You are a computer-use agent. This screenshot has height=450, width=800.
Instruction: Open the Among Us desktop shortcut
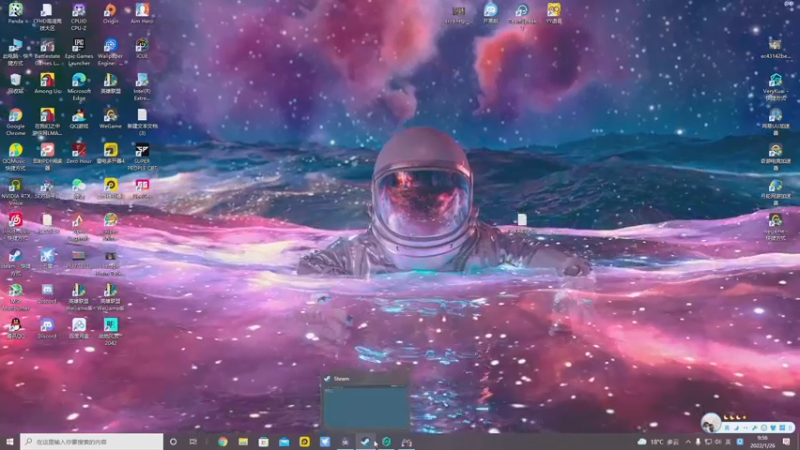point(47,83)
